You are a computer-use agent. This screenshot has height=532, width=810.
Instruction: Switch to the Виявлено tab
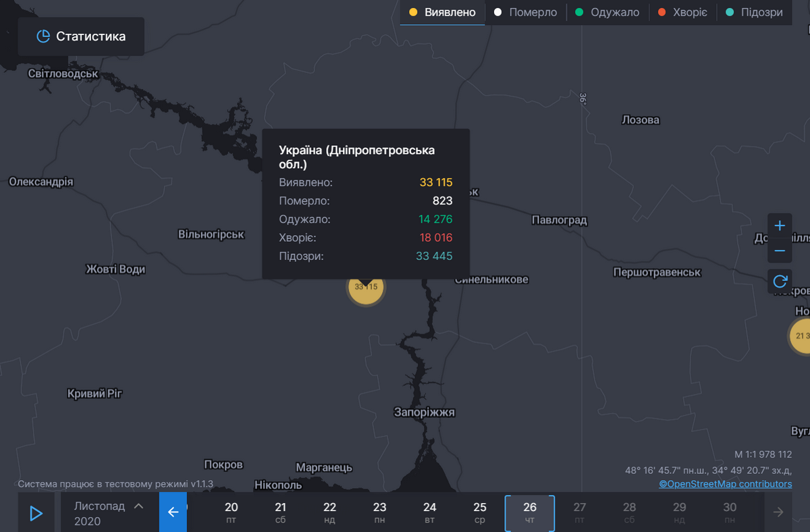(x=442, y=13)
